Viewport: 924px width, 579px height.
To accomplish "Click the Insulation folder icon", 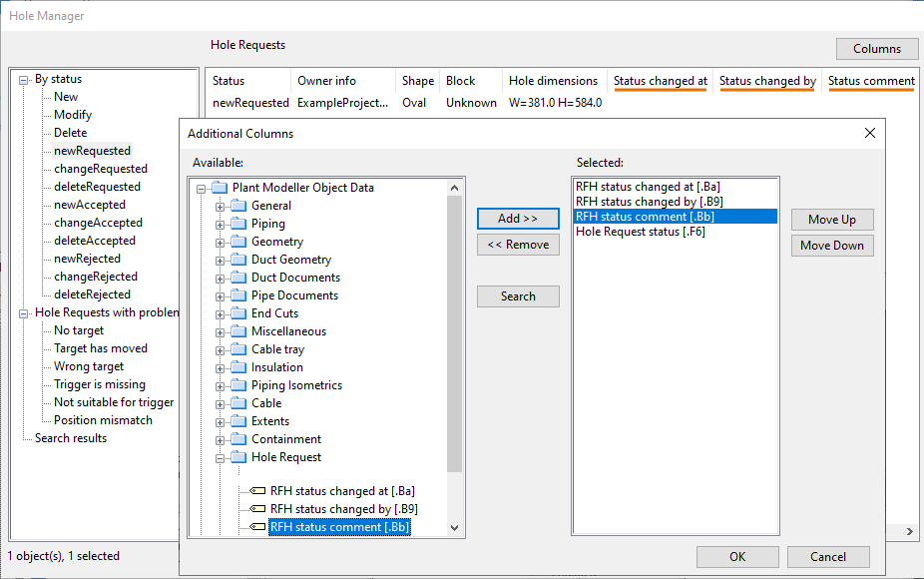I will click(237, 367).
